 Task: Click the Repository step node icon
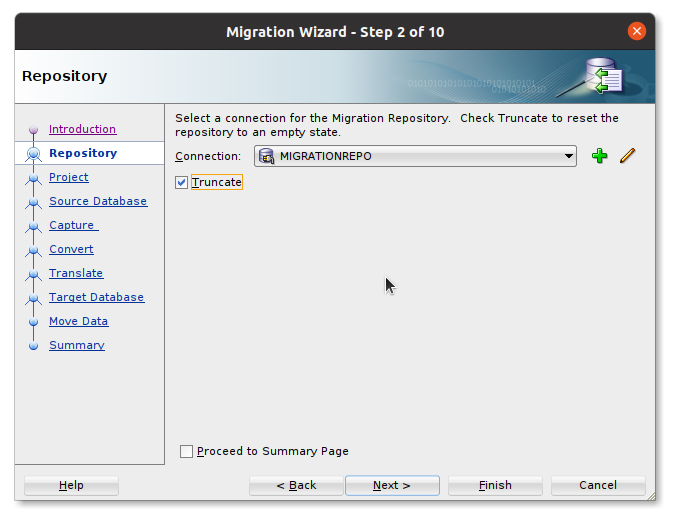tap(34, 154)
